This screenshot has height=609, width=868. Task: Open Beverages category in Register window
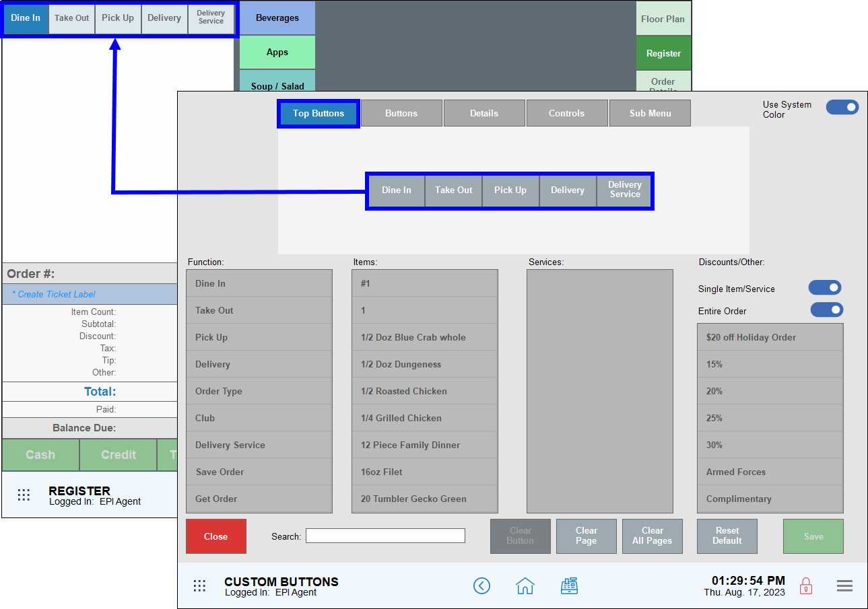(277, 18)
